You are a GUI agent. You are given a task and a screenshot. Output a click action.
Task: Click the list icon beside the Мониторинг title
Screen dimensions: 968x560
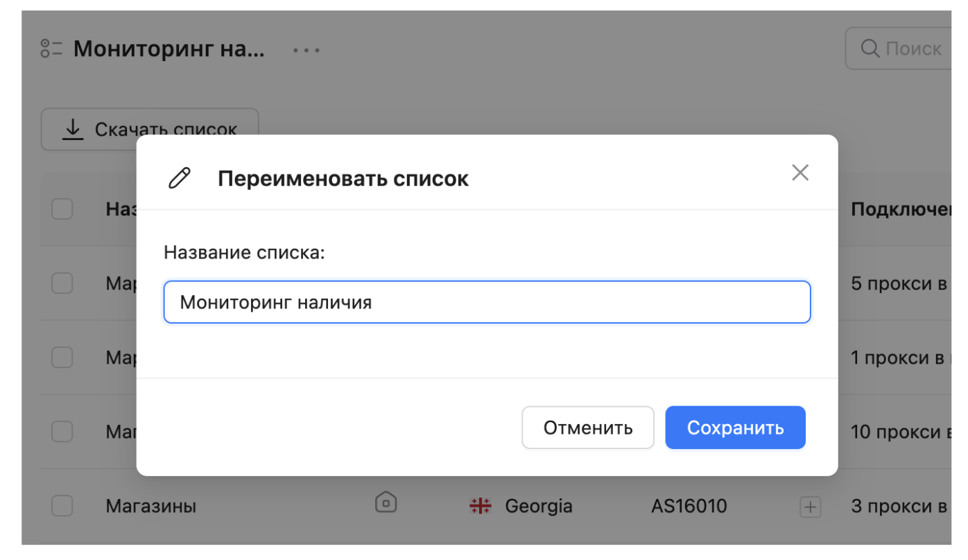(x=51, y=49)
